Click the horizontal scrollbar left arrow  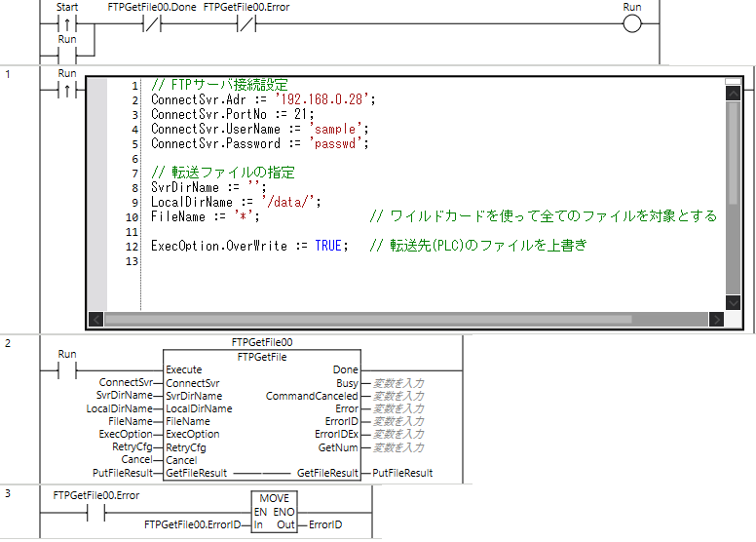pyautogui.click(x=95, y=319)
